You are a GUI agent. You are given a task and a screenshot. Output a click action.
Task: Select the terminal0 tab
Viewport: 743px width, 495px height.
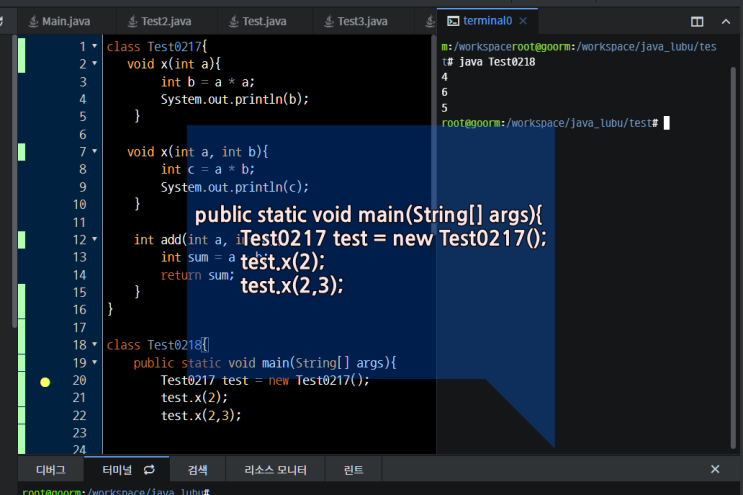(x=487, y=21)
